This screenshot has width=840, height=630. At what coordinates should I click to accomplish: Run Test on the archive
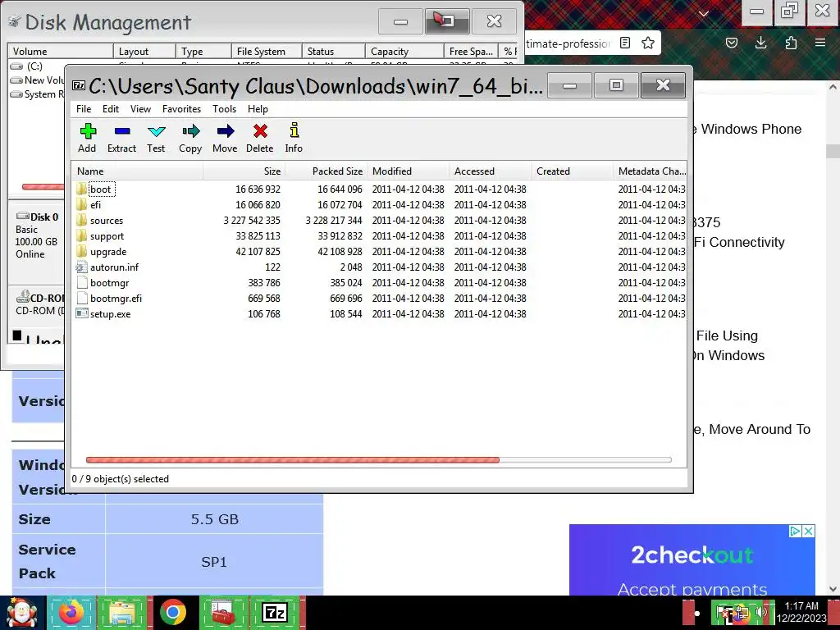[x=156, y=138]
